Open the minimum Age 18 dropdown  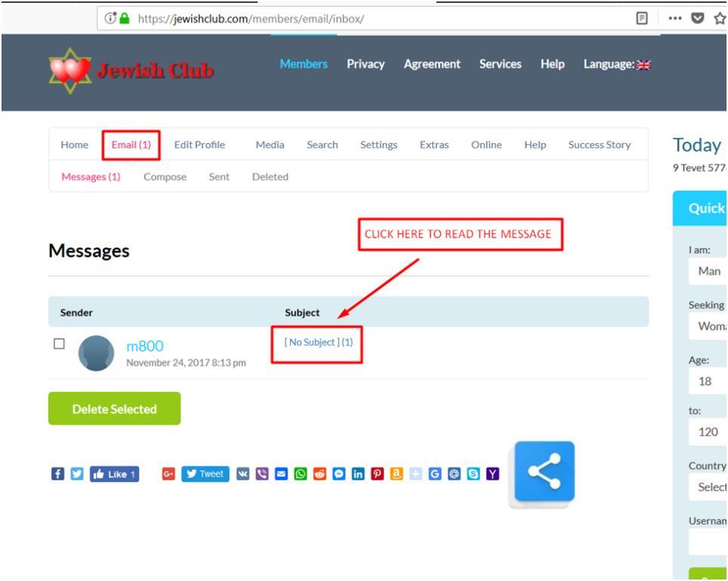point(708,381)
